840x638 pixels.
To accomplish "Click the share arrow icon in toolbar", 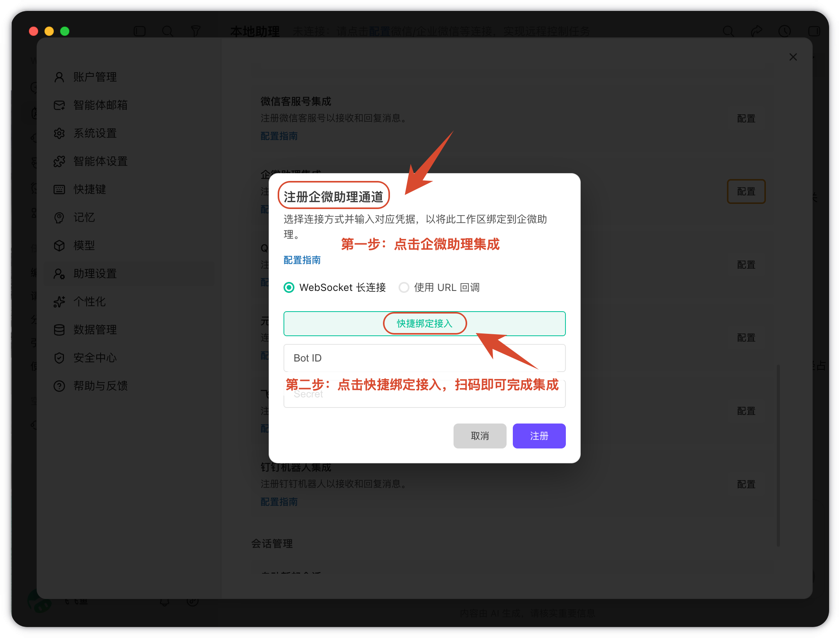I will click(757, 31).
